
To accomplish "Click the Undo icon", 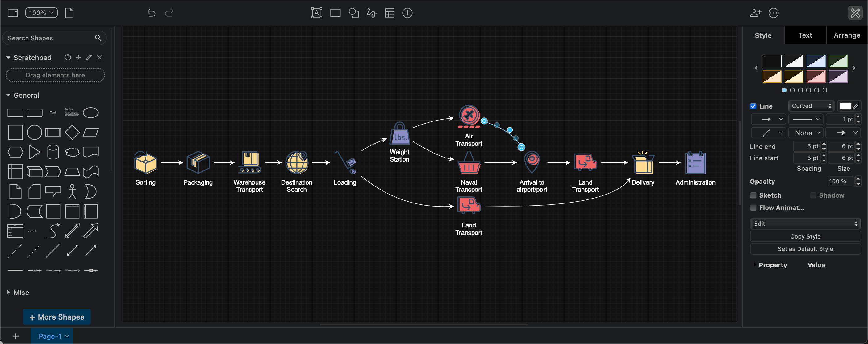I will pos(151,13).
